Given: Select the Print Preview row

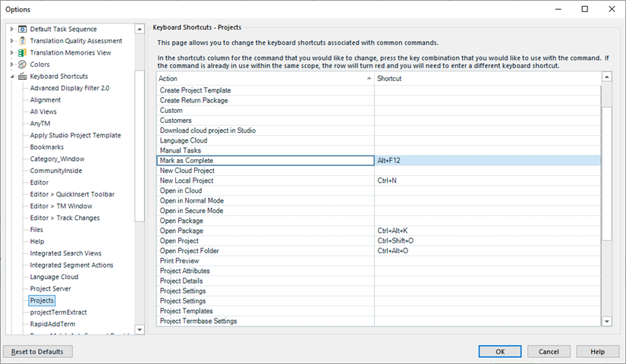Looking at the screenshot, I should click(379, 261).
